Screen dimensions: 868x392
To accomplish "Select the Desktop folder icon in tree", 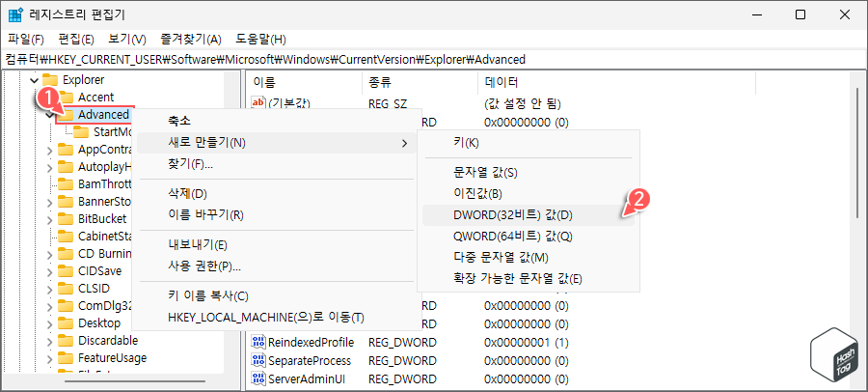I will coord(66,322).
